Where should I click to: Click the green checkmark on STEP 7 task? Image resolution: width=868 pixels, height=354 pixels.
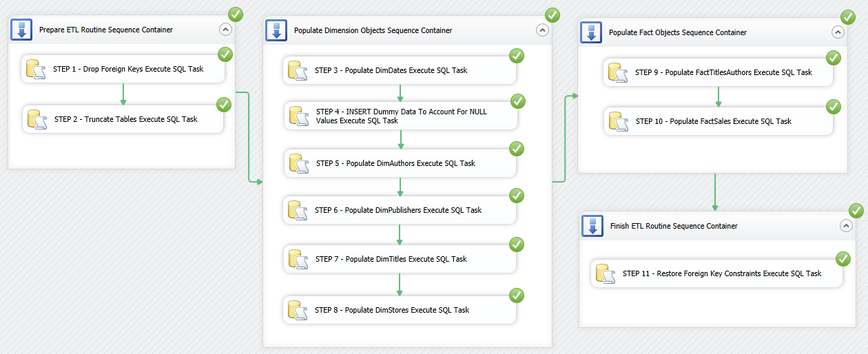click(x=517, y=244)
